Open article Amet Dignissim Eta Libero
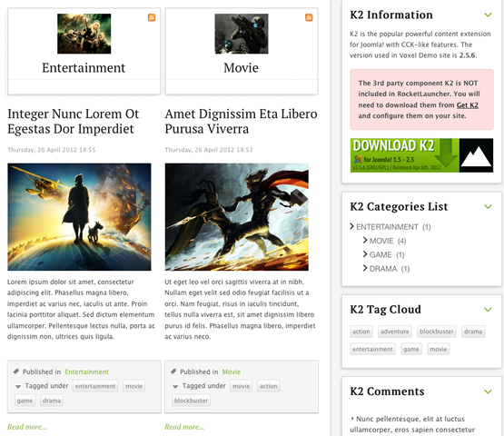This screenshot has width=504, height=436. [241, 121]
